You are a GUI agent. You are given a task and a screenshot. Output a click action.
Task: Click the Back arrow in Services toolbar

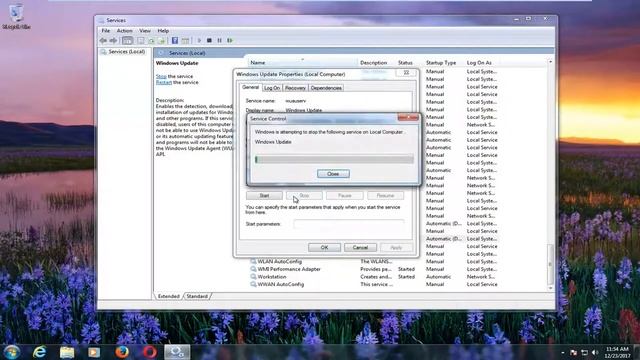(103, 40)
